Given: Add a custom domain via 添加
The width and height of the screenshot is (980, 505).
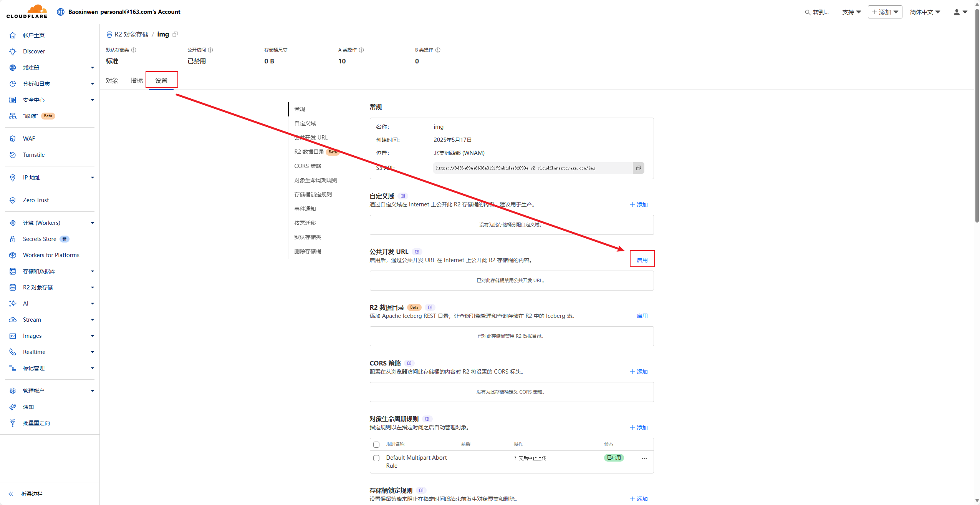Looking at the screenshot, I should (x=639, y=204).
